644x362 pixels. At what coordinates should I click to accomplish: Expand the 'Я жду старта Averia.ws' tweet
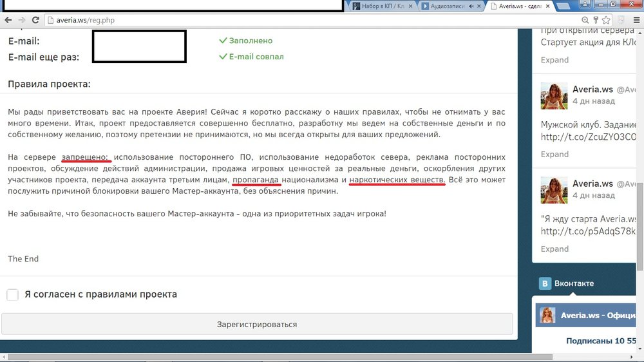pyautogui.click(x=554, y=249)
